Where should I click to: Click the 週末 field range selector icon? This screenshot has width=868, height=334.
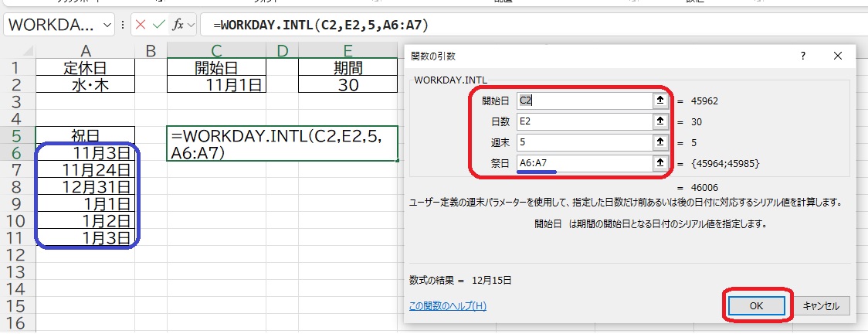click(661, 142)
